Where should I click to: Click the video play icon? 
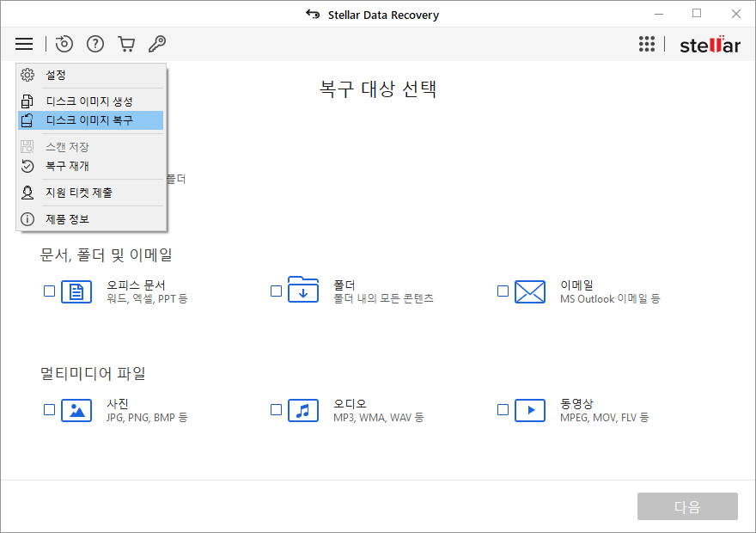tap(530, 410)
